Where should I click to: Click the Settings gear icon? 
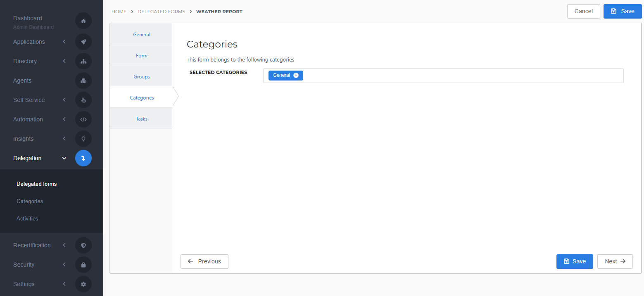click(83, 284)
